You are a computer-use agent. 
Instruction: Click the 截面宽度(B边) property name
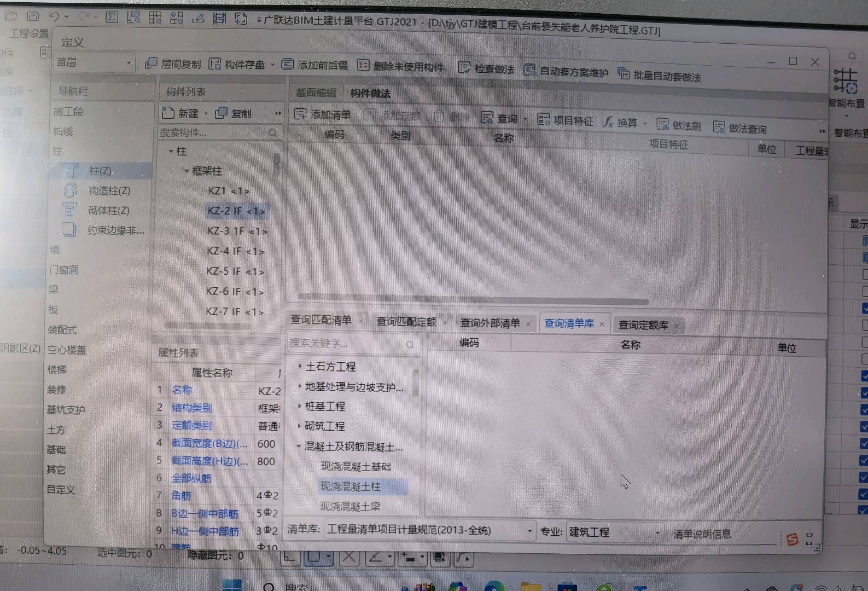[x=209, y=443]
